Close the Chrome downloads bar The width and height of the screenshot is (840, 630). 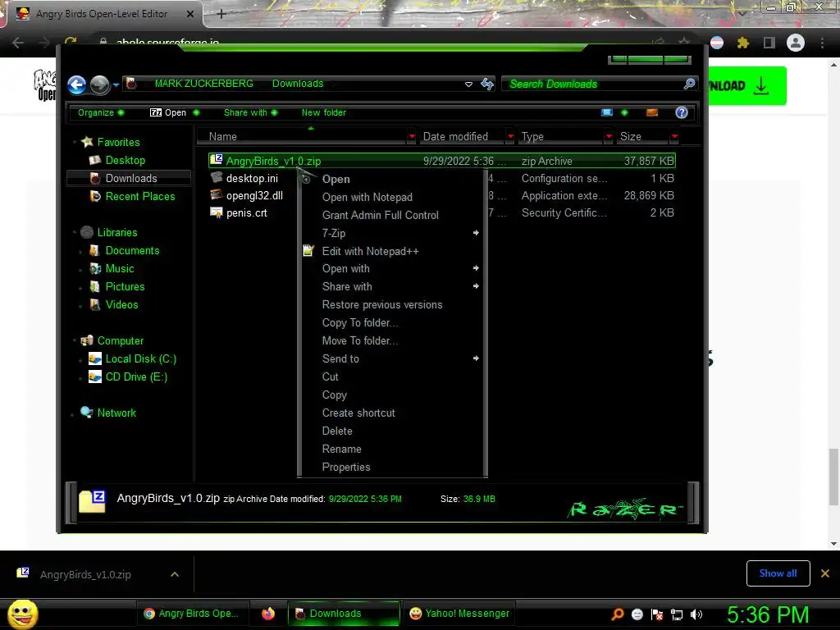point(825,573)
